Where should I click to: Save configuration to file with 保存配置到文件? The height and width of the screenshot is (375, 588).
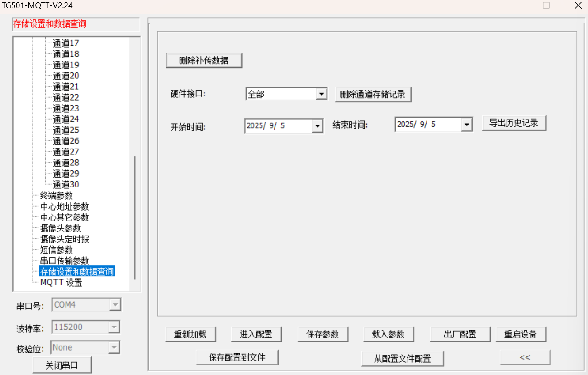click(237, 357)
